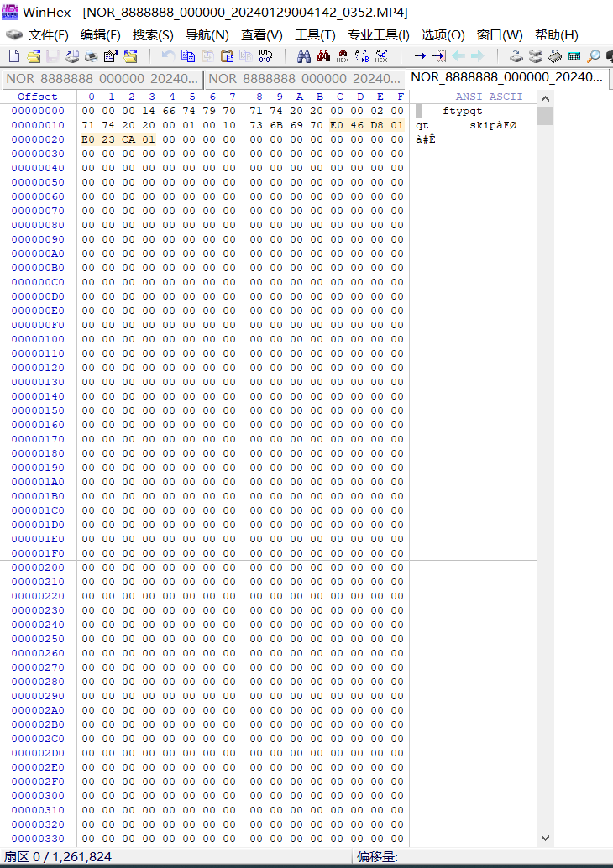Open the Calculator toolbar icon
Viewport: 613px width, 868px height.
(574, 56)
